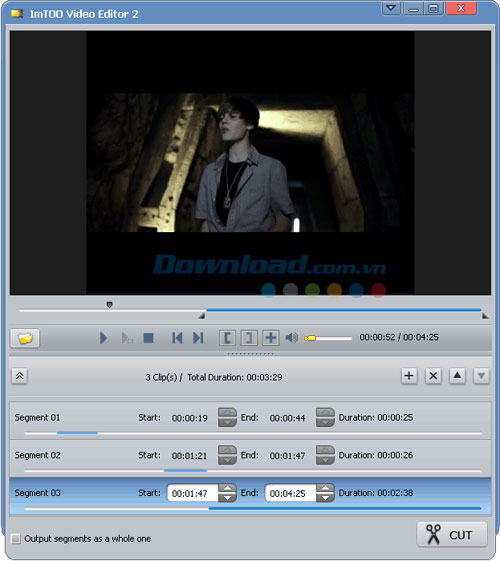
Task: Select the Segment 03 row
Action: click(x=250, y=496)
